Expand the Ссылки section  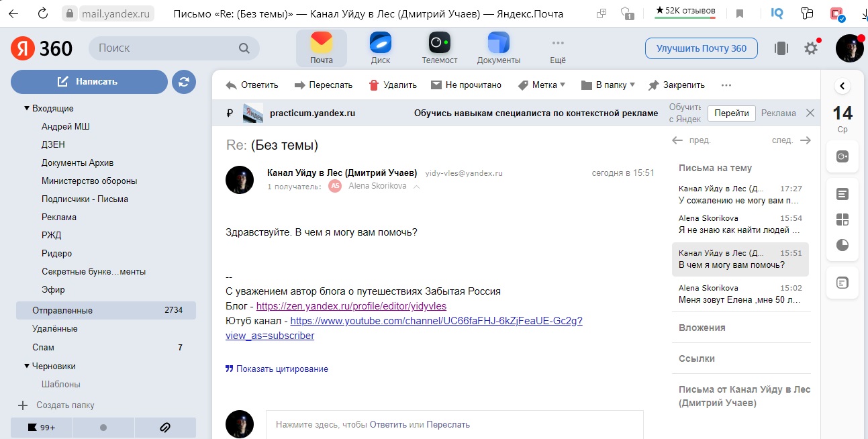(697, 358)
